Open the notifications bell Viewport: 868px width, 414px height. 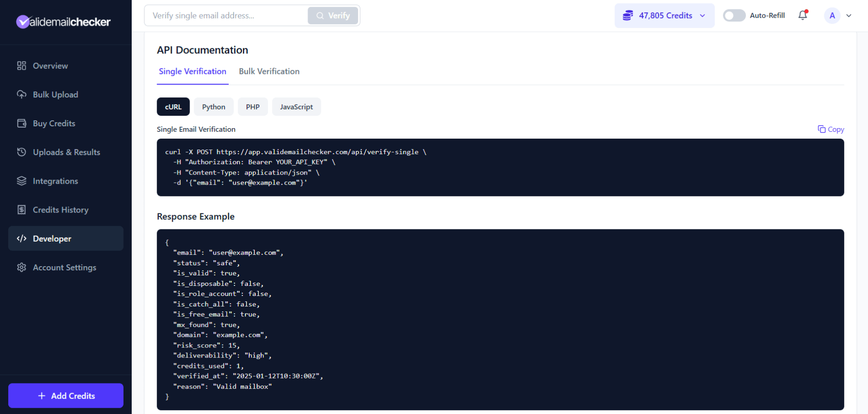click(802, 15)
